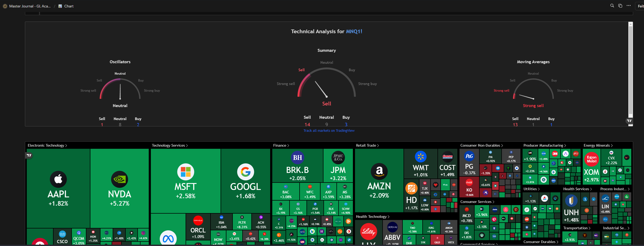Viewport: 644px width, 246px height.
Task: Click the Track all markets on TradingView link
Action: [329, 130]
